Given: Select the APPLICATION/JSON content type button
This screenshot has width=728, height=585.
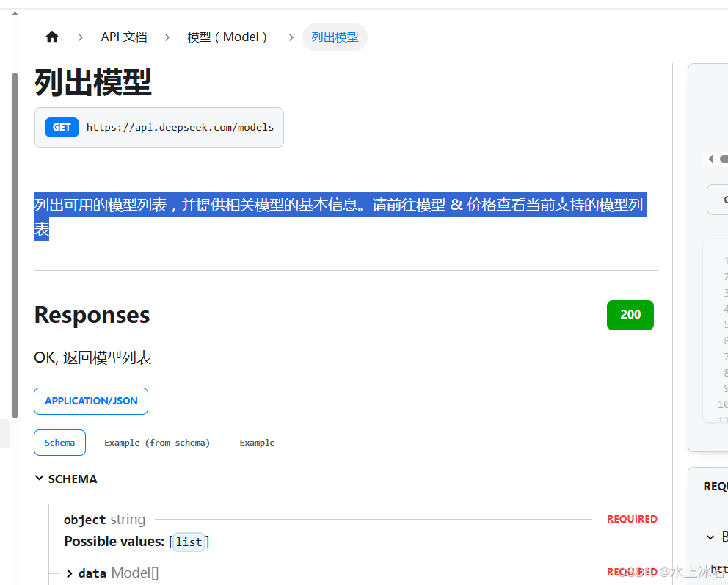Looking at the screenshot, I should tap(91, 401).
